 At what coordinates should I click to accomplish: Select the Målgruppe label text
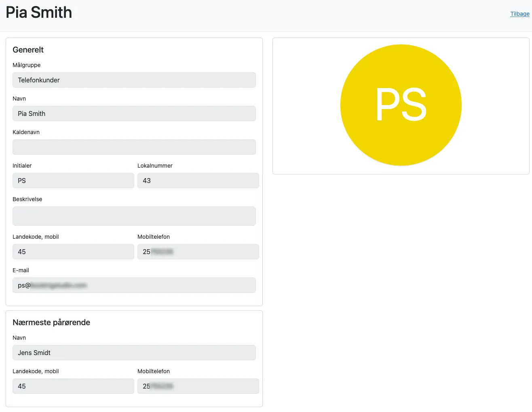[26, 65]
